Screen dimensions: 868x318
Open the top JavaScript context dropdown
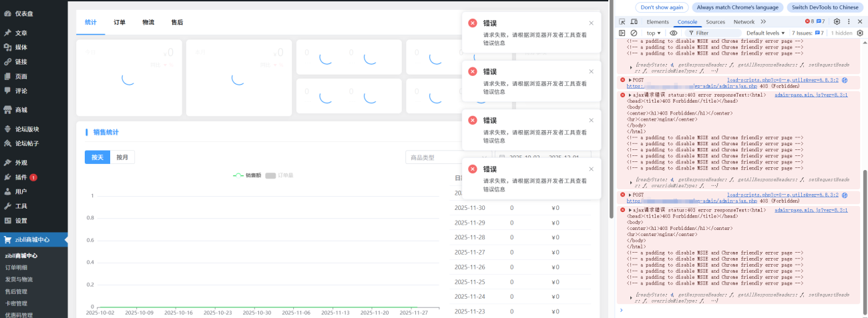(654, 33)
